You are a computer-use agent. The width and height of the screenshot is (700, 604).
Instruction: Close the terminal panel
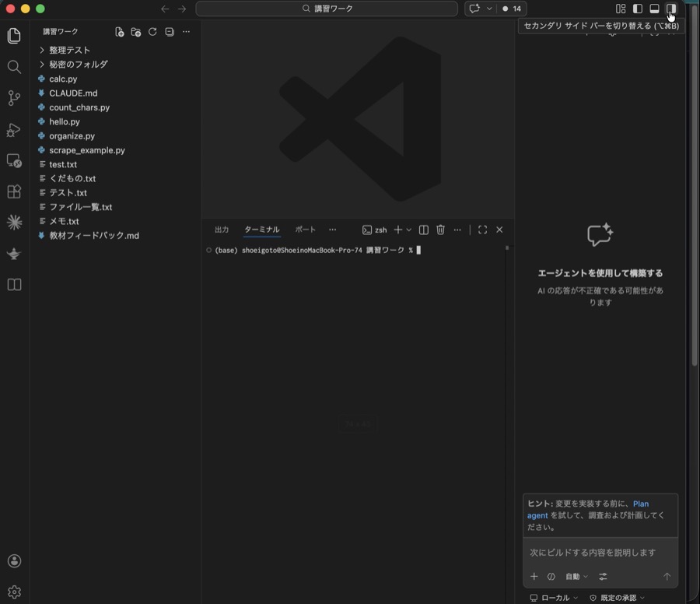(499, 230)
